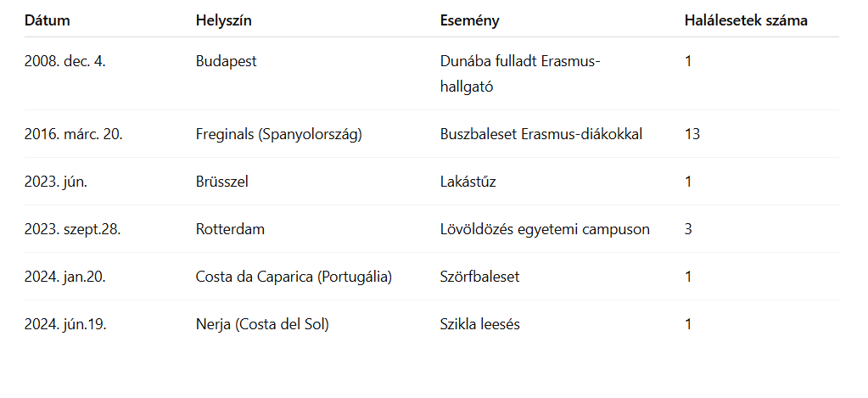Viewport: 868px width, 398px height.
Task: Select the Brüsszel location cell
Action: point(221,182)
